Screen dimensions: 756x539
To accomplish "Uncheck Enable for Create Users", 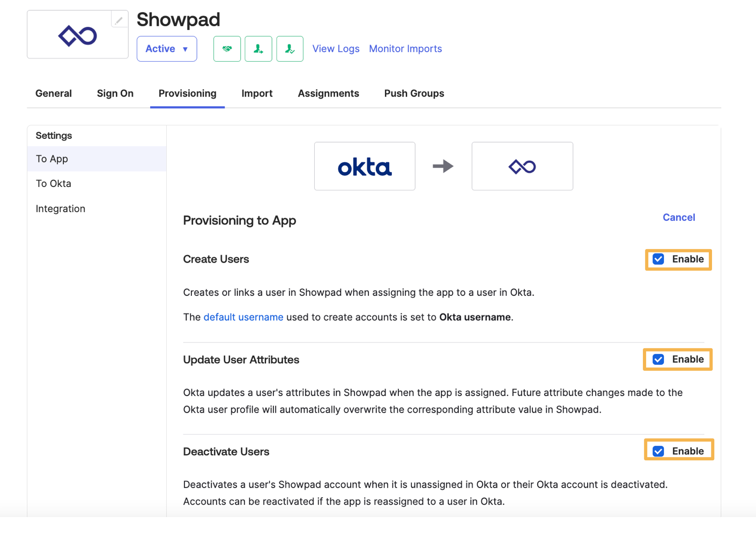I will click(x=658, y=259).
